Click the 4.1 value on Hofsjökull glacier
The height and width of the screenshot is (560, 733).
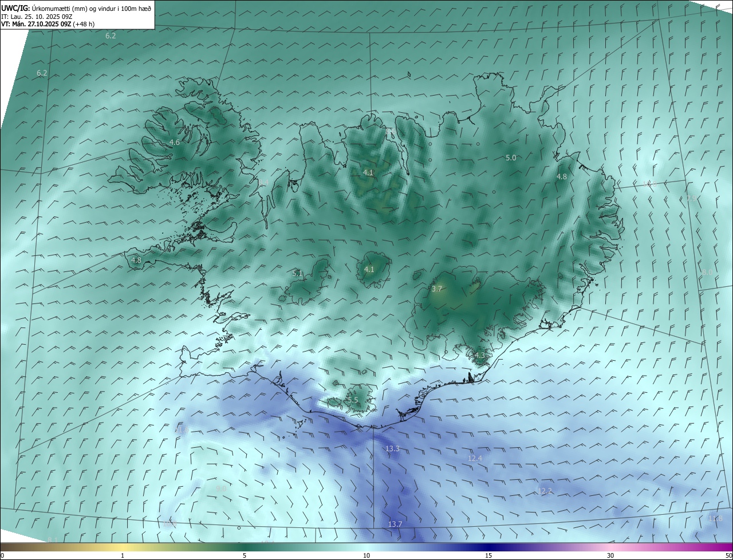(369, 269)
